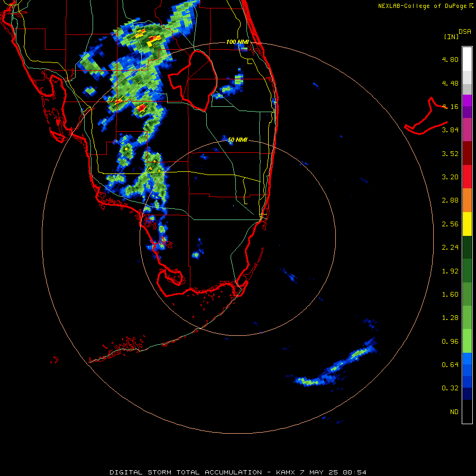Click the 1.92 legend value
This screenshot has width=476, height=476.
pos(450,271)
